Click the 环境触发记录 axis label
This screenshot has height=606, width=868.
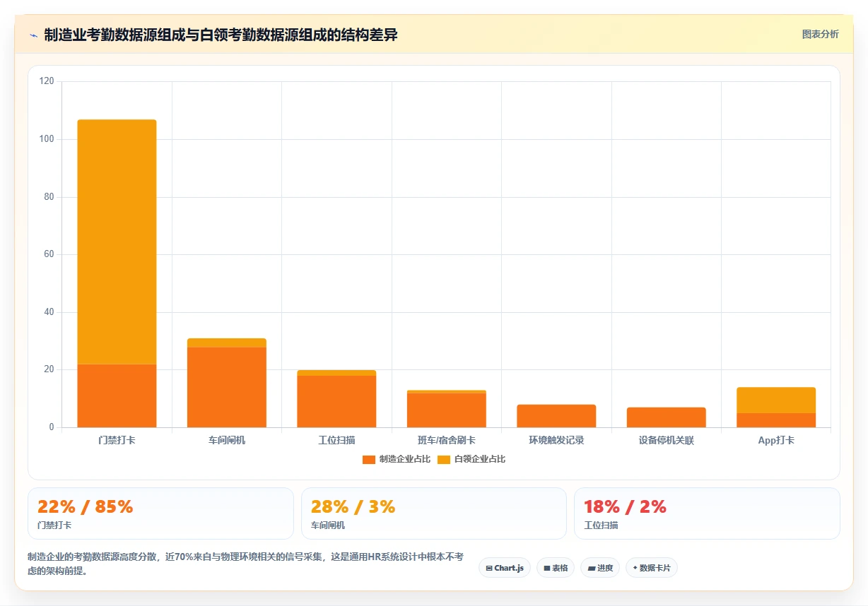pyautogui.click(x=556, y=440)
